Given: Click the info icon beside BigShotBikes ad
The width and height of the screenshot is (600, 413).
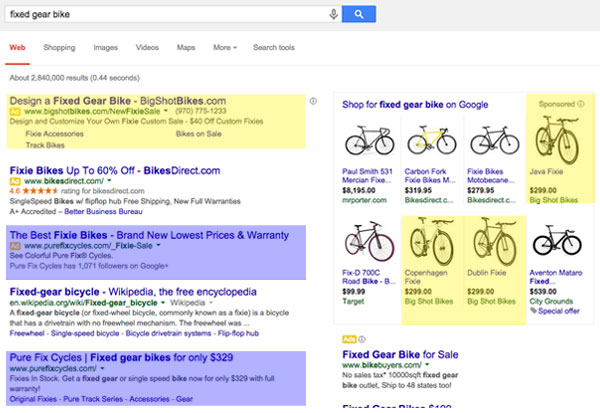Looking at the screenshot, I should click(313, 101).
